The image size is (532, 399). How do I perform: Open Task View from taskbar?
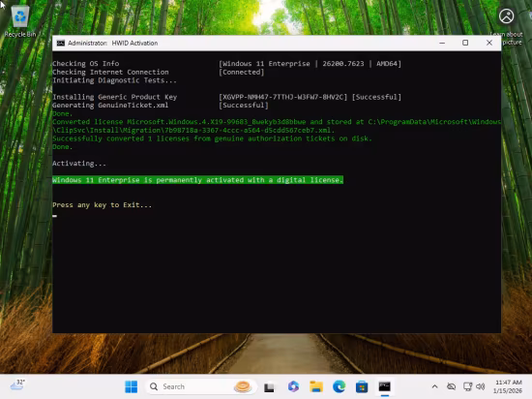tap(269, 386)
